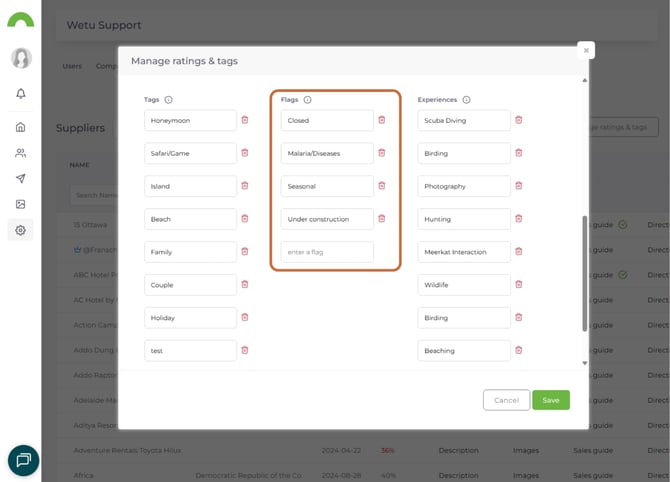Edit the Honeymoon tag field

click(x=190, y=120)
